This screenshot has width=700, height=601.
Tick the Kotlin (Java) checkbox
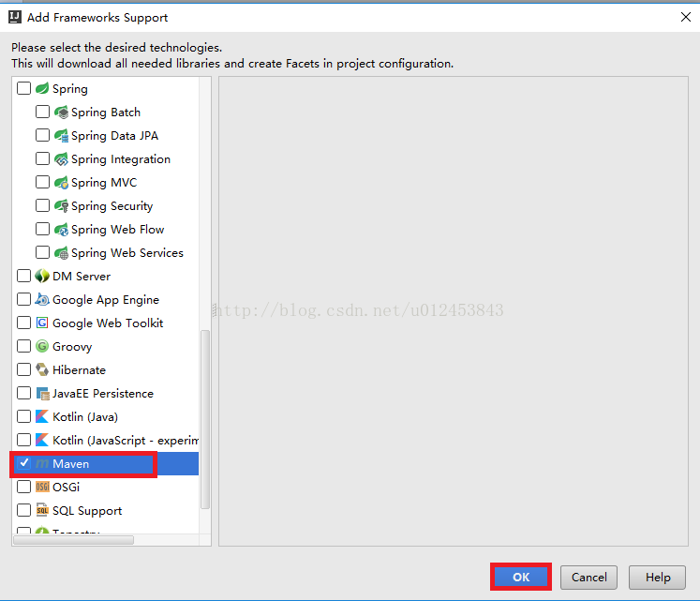point(23,416)
